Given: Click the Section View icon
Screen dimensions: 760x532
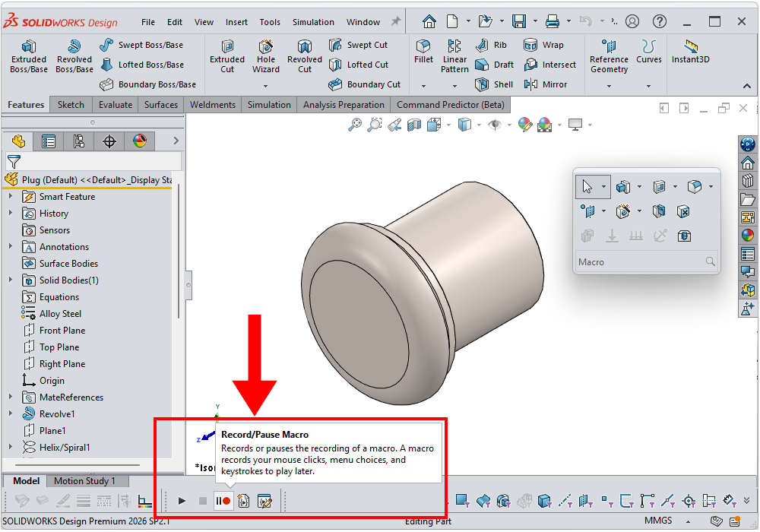Looking at the screenshot, I should pyautogui.click(x=414, y=125).
